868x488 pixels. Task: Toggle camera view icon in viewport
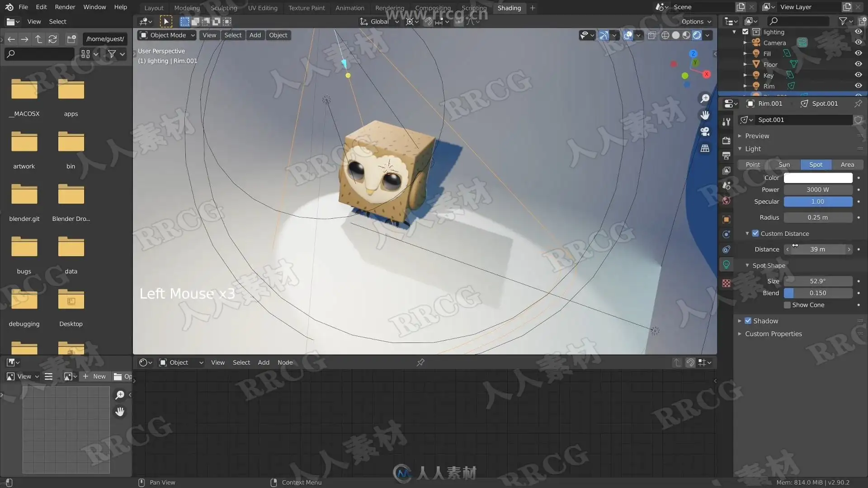[705, 131]
